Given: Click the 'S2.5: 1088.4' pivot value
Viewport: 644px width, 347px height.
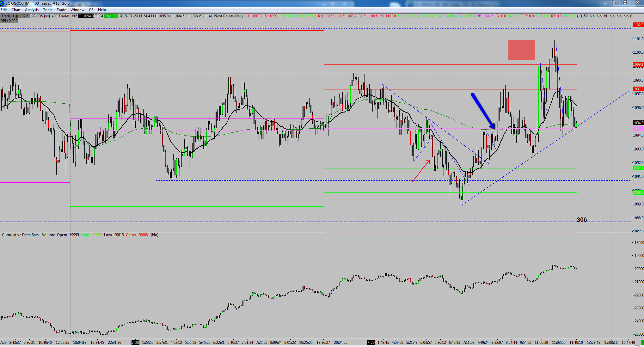Looking at the screenshot, I should 447,16.
